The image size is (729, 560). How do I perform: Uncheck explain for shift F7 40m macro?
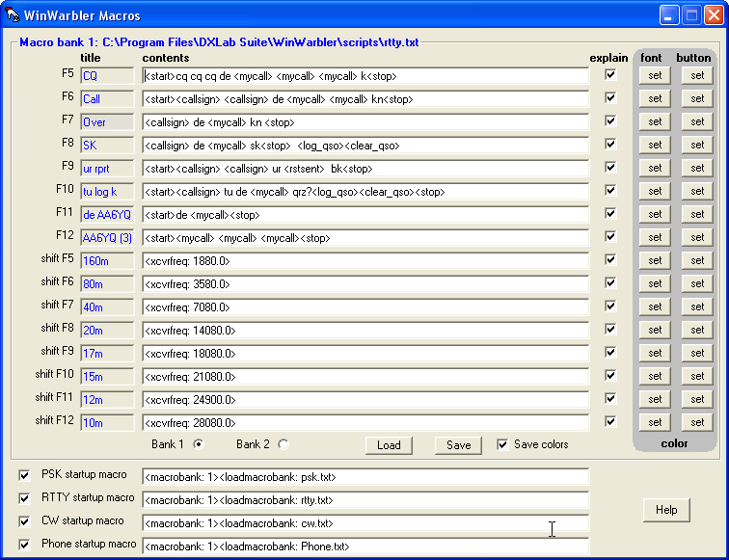pyautogui.click(x=608, y=306)
